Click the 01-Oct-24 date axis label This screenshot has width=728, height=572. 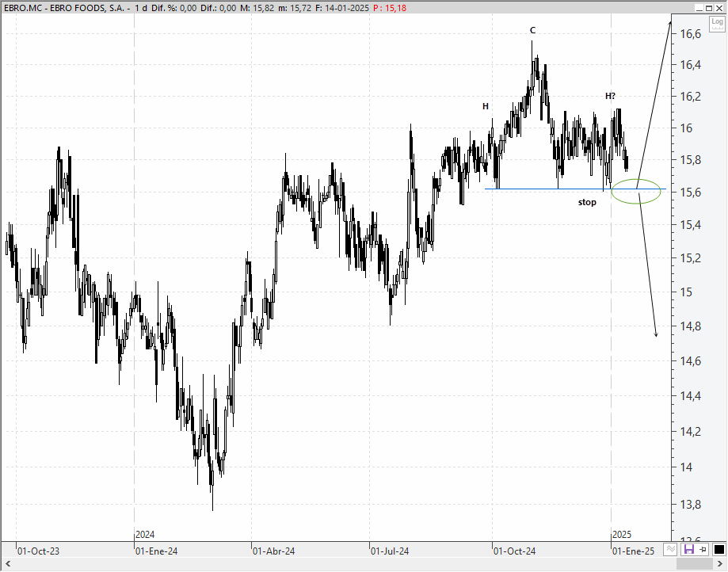point(514,551)
